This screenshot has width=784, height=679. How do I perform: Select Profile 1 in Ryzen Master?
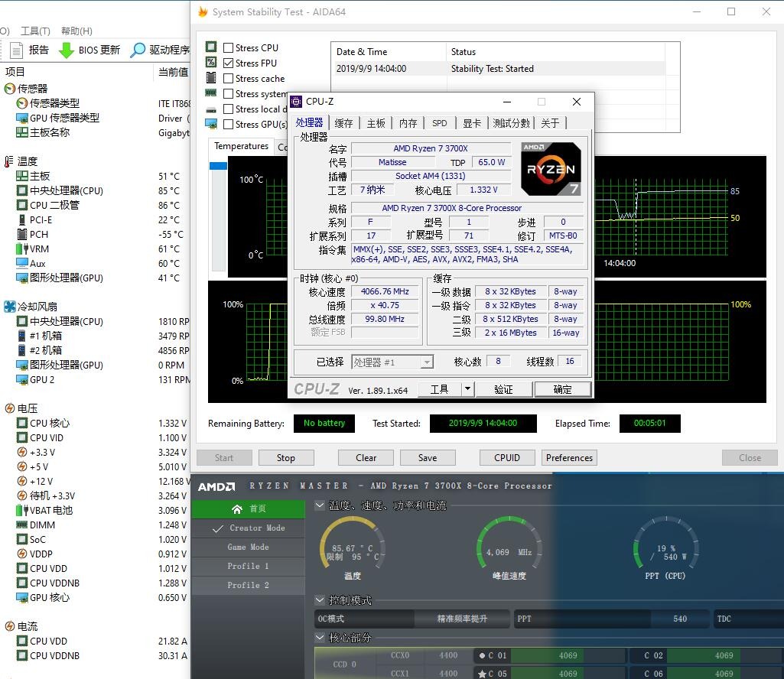point(248,566)
